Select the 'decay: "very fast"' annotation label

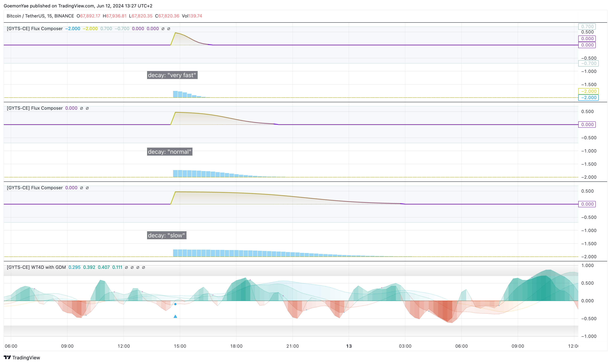tap(172, 75)
